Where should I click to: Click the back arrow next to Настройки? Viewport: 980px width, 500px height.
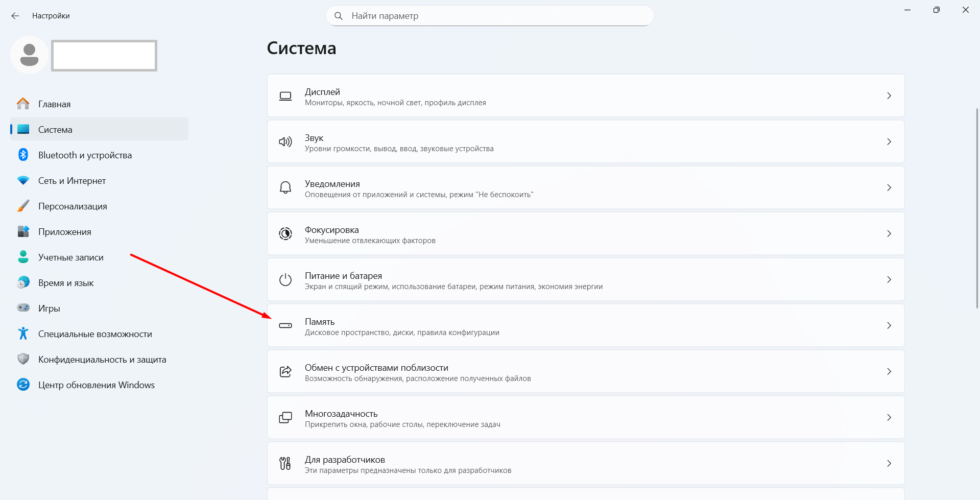click(15, 16)
